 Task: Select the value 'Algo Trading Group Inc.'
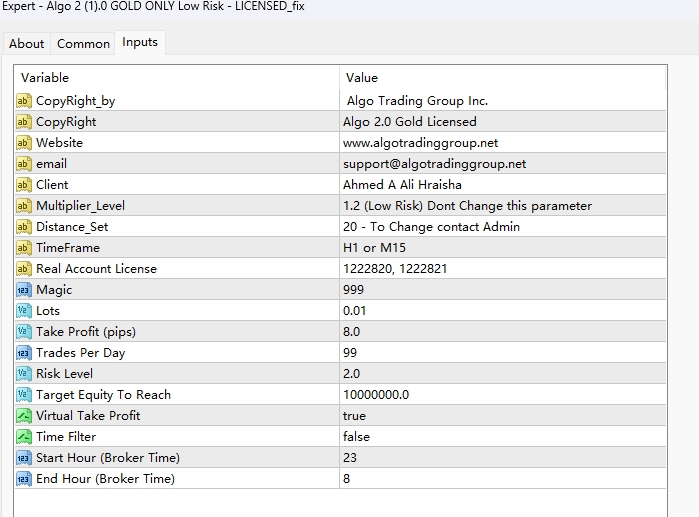coord(417,101)
